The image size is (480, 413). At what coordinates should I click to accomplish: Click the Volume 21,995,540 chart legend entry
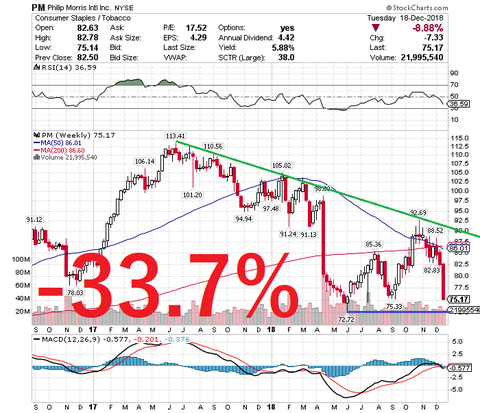pos(65,157)
